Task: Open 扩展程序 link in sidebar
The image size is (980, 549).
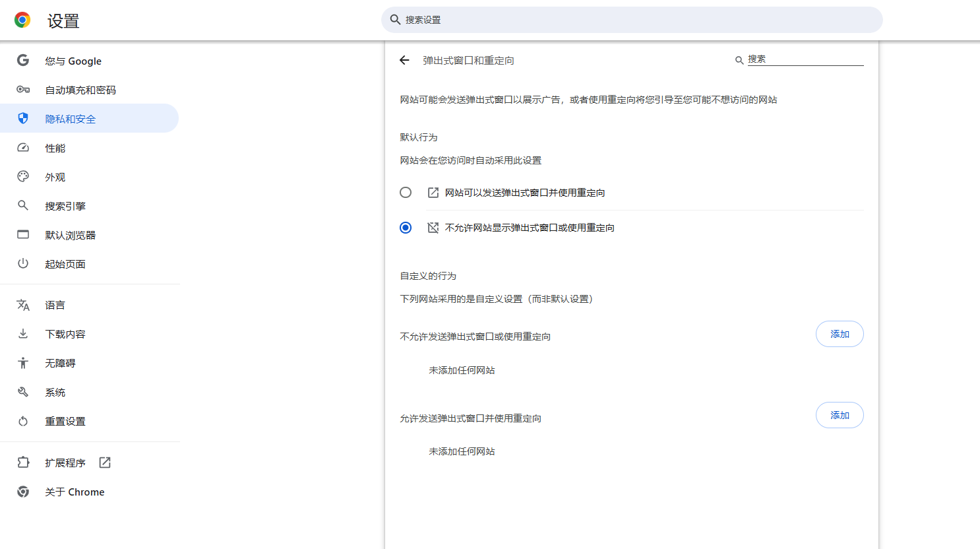Action: [x=89, y=463]
